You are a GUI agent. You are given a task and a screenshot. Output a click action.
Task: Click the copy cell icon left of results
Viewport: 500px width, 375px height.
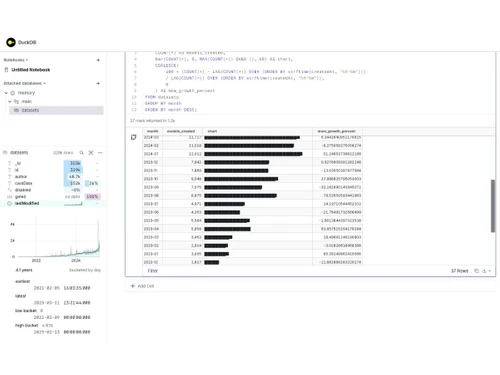click(x=133, y=137)
